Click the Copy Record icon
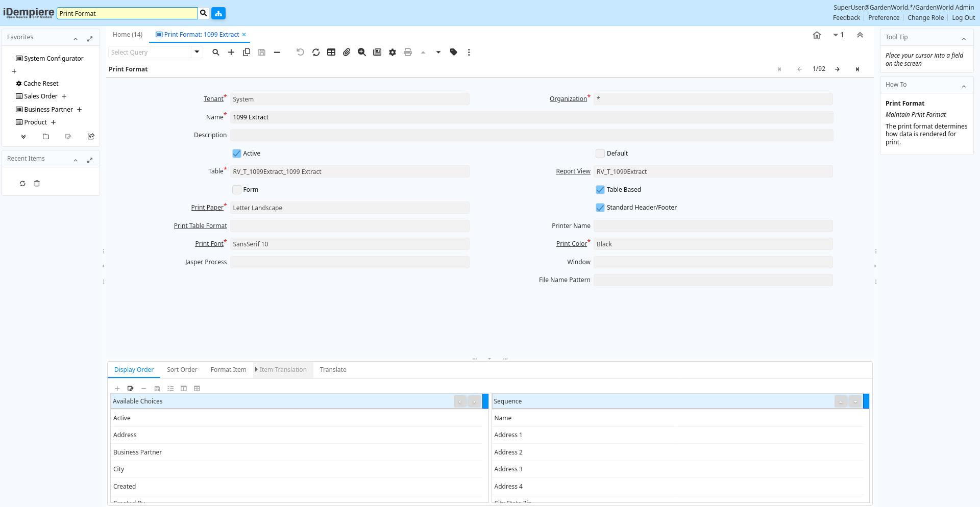Viewport: 980px width, 507px height. [247, 52]
